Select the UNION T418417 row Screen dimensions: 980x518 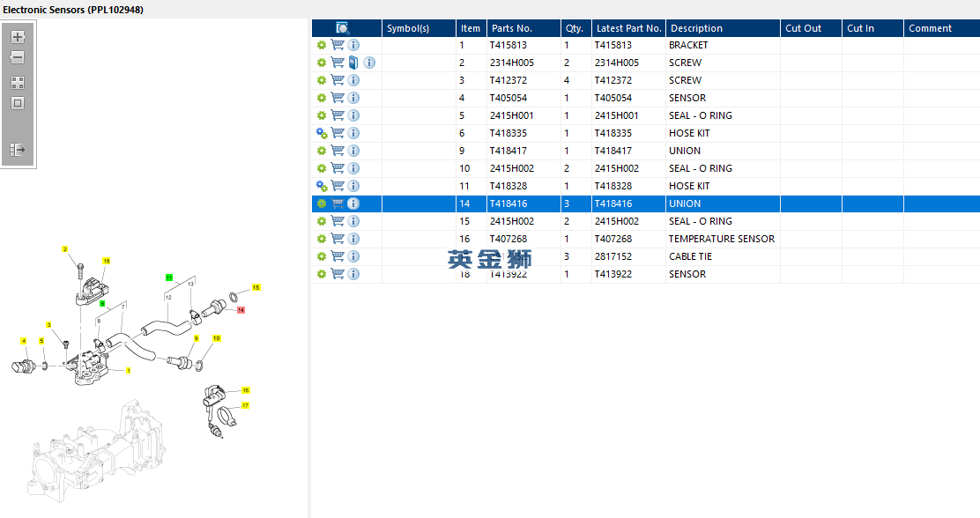click(x=646, y=151)
